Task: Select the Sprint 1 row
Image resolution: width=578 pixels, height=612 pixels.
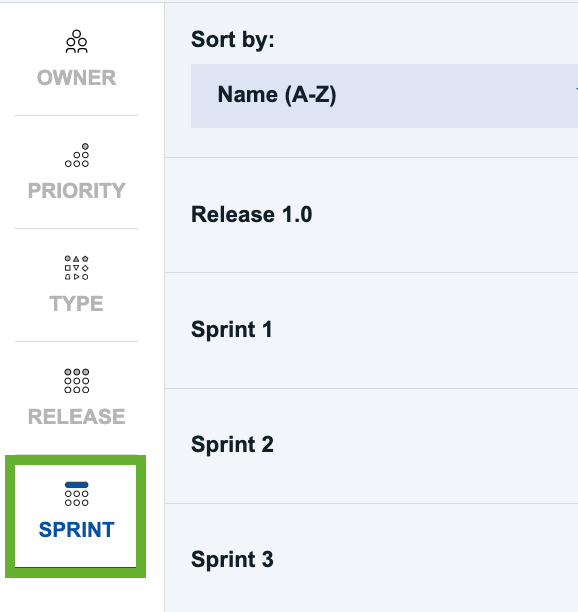Action: (x=371, y=330)
